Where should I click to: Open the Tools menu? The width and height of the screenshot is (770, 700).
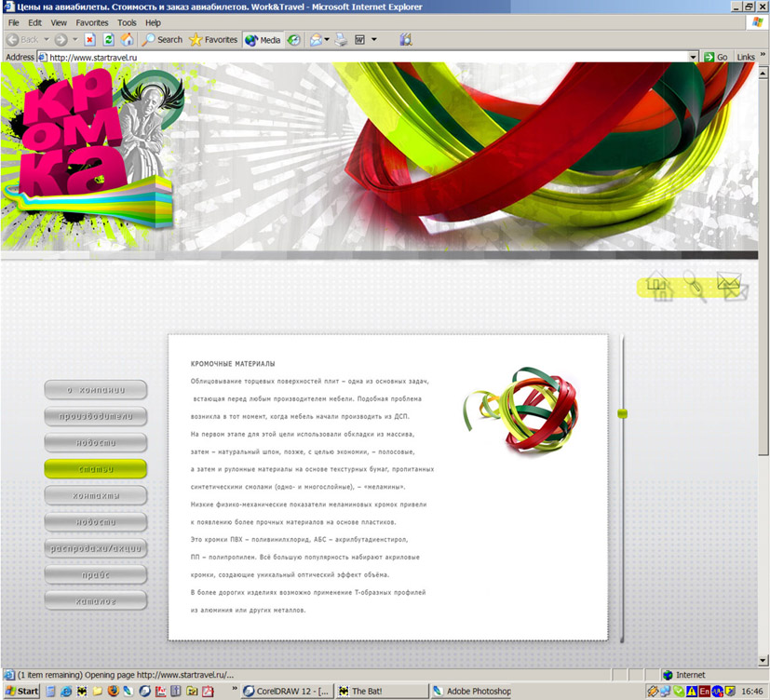pos(127,22)
